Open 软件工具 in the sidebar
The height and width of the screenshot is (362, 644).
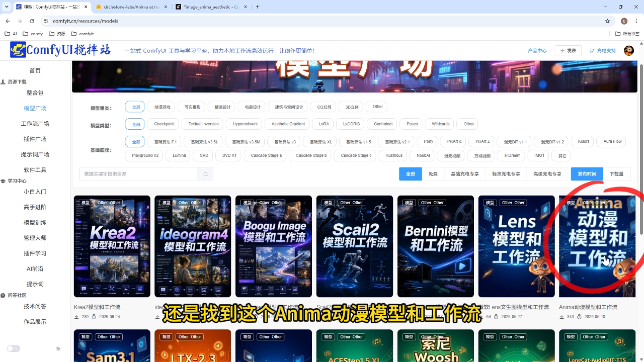(35, 170)
